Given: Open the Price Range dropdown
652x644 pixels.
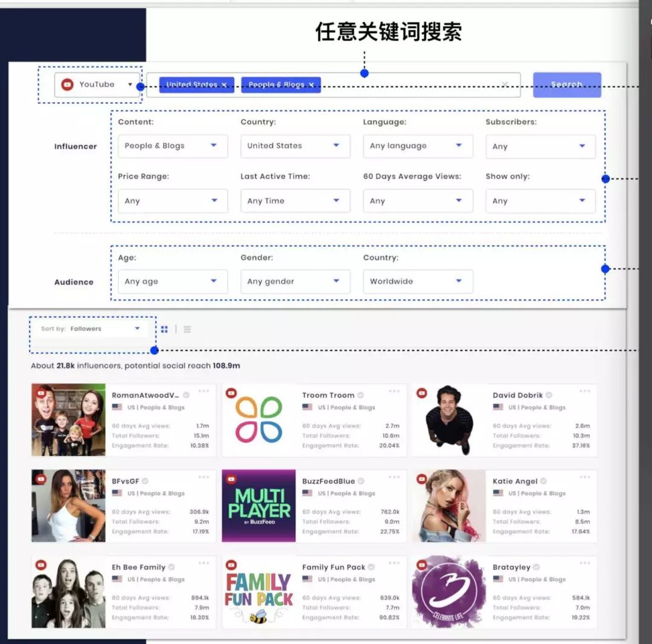Looking at the screenshot, I should pos(173,201).
